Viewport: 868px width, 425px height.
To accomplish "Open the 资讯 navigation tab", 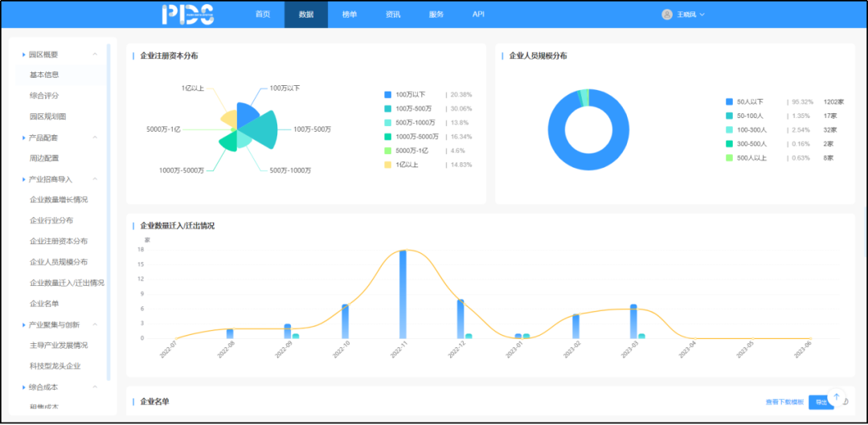I will tap(393, 14).
